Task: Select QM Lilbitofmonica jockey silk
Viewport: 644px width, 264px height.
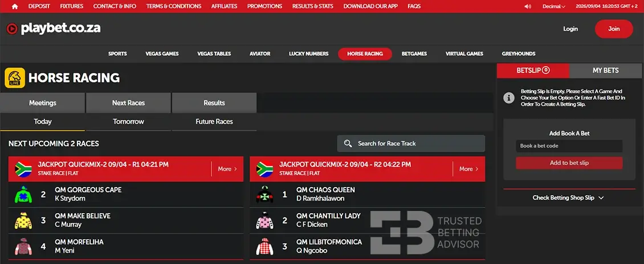Action: click(265, 246)
